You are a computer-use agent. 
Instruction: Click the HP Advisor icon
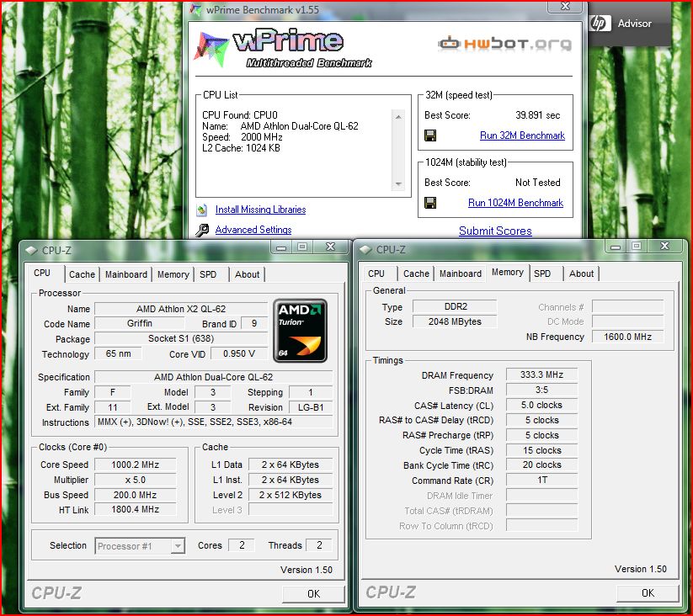pos(600,23)
